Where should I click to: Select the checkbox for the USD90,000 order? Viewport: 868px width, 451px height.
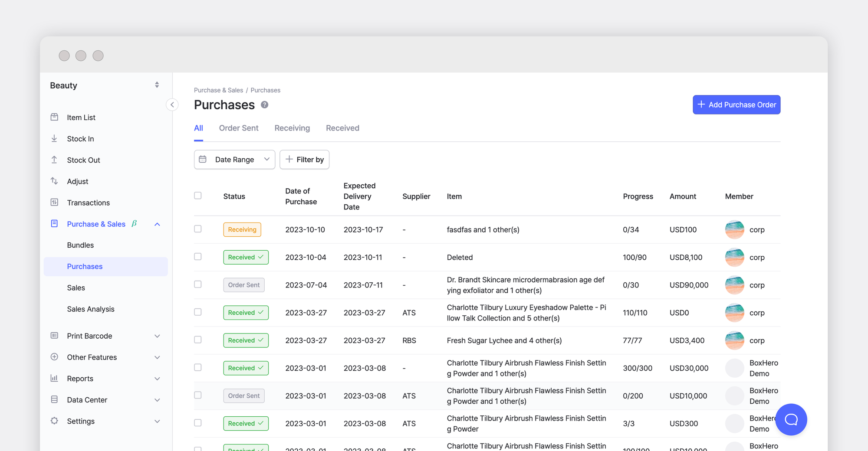[198, 284]
